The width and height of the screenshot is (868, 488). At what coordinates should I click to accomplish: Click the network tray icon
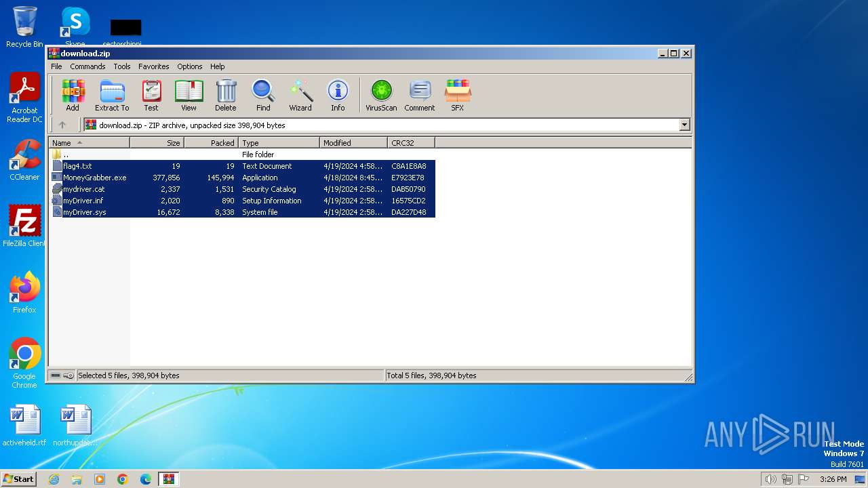787,479
